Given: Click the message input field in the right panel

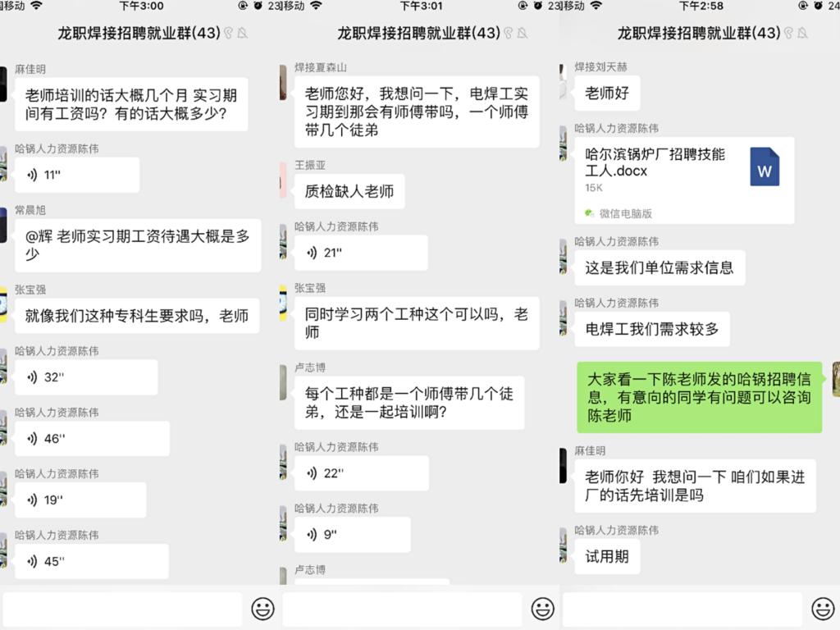Looking at the screenshot, I should (x=682, y=609).
